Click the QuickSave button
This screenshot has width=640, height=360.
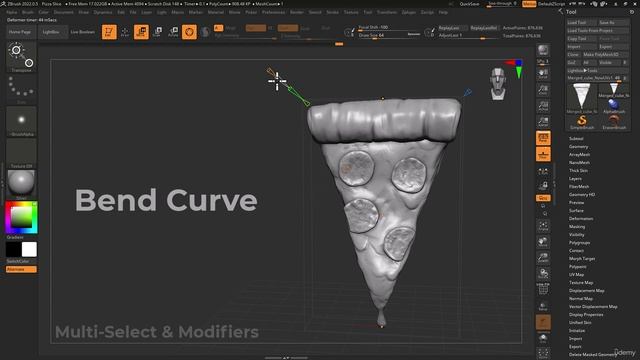point(469,4)
